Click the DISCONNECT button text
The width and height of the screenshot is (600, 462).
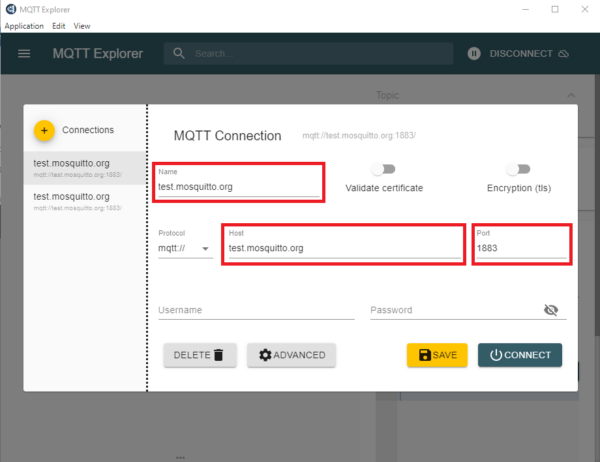click(x=521, y=54)
